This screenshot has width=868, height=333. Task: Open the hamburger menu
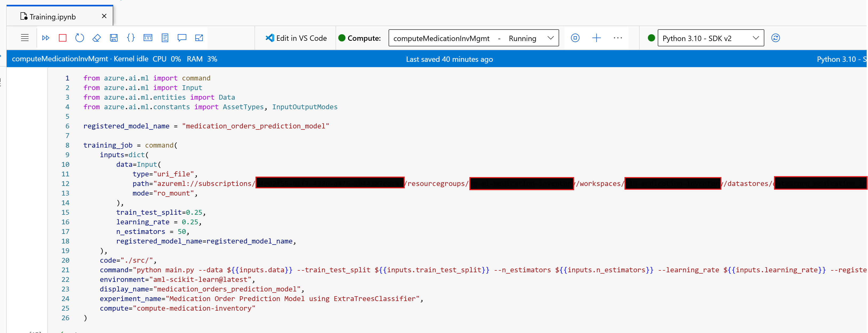pyautogui.click(x=25, y=38)
